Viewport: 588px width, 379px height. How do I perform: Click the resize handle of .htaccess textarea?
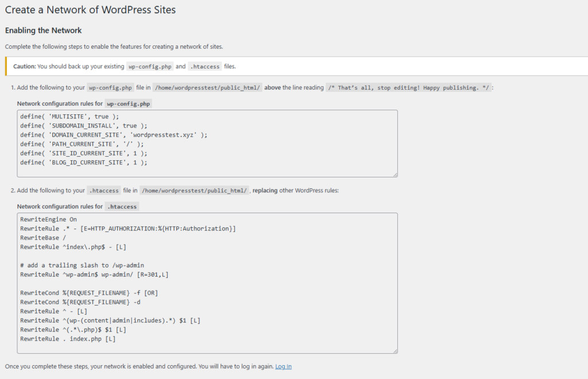pyautogui.click(x=395, y=351)
